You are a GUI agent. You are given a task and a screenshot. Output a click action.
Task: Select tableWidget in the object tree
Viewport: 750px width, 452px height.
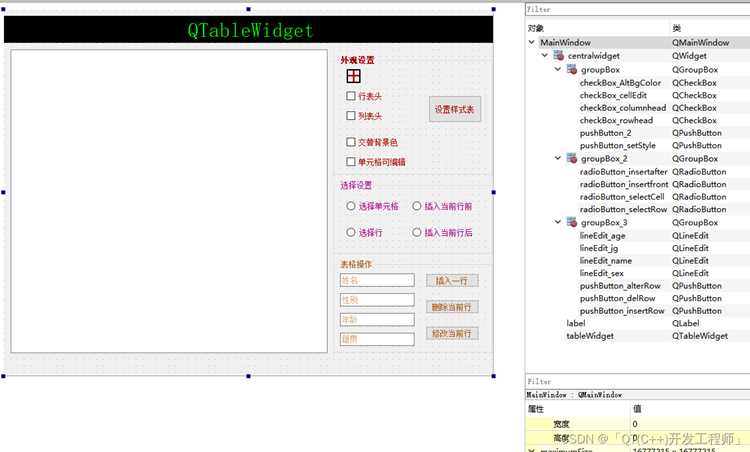tap(590, 336)
